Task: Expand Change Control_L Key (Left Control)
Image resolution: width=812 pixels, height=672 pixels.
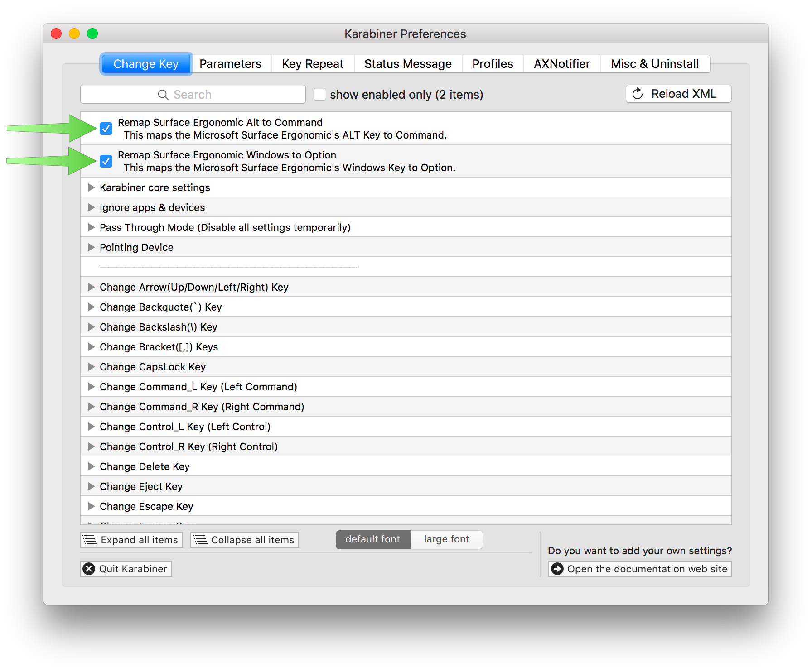Action: coord(91,427)
